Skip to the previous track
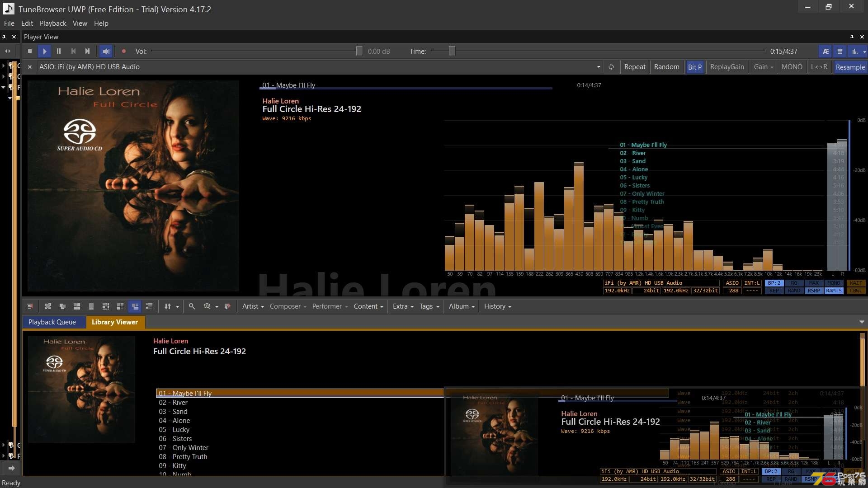 pos(73,52)
